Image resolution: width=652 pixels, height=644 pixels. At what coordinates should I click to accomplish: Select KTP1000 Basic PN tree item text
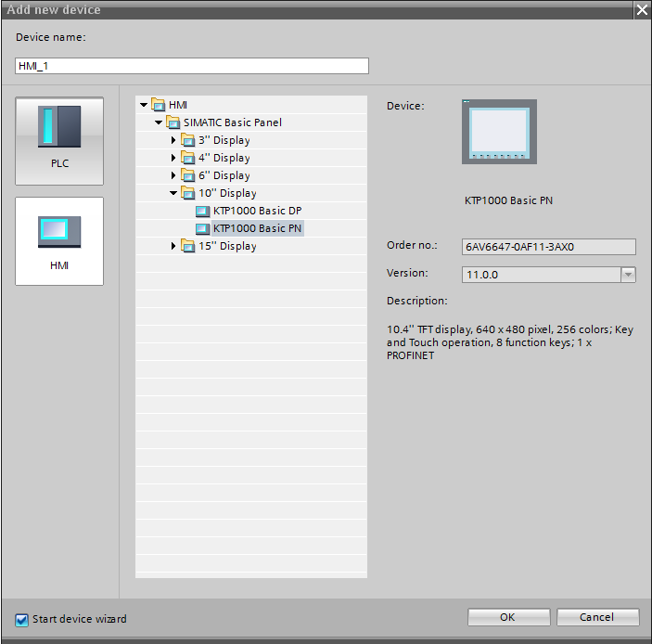pyautogui.click(x=258, y=228)
